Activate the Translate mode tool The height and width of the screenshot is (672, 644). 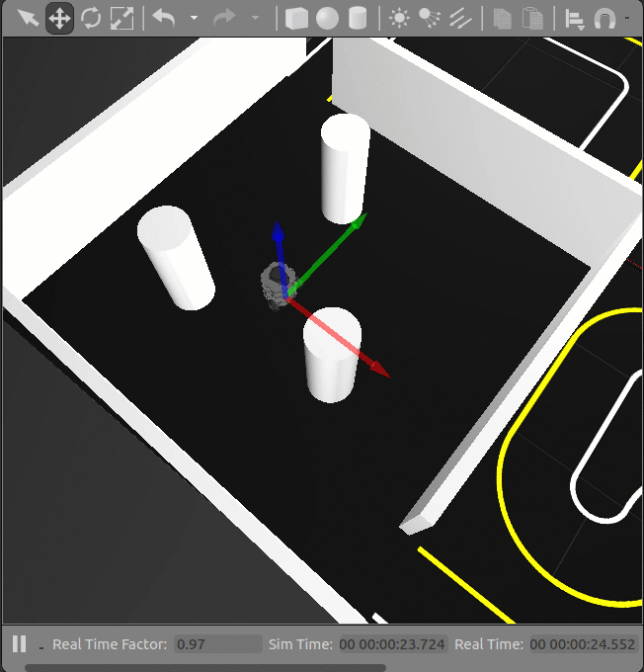click(59, 18)
